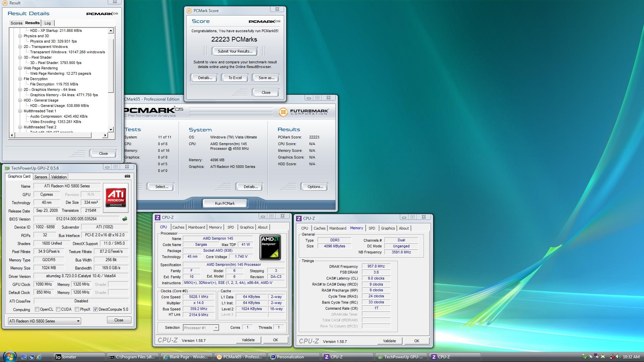Switch to the Validation tab in GPU-Z
Viewport: 644px width, 362px height.
(x=59, y=177)
